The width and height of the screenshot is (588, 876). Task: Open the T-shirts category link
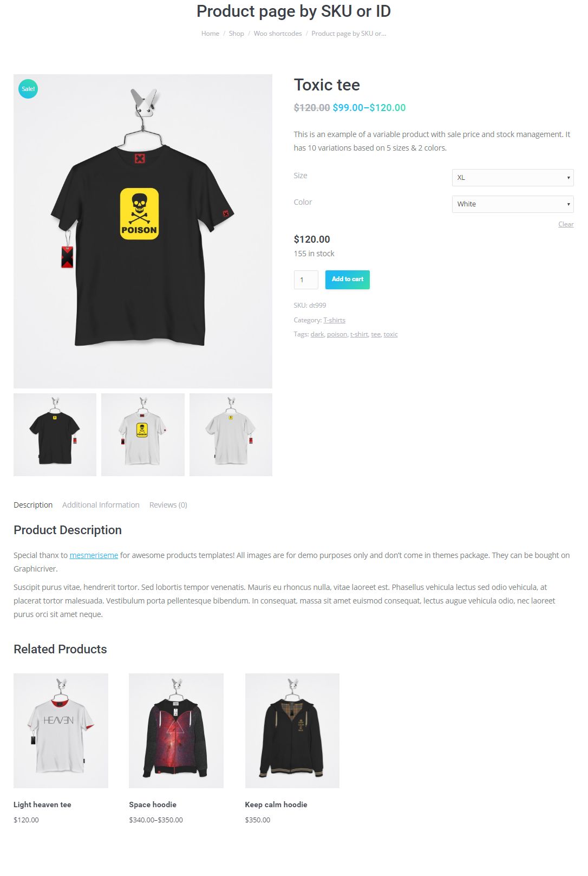tap(334, 320)
